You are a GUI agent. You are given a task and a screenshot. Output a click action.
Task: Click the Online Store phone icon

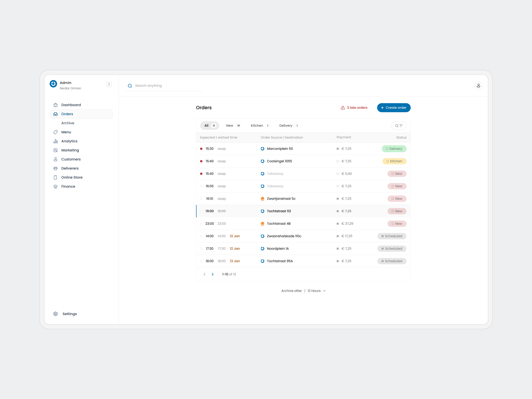56,177
